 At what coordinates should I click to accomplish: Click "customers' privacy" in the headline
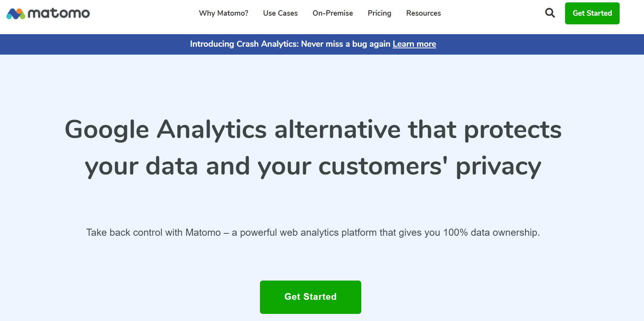tap(430, 167)
